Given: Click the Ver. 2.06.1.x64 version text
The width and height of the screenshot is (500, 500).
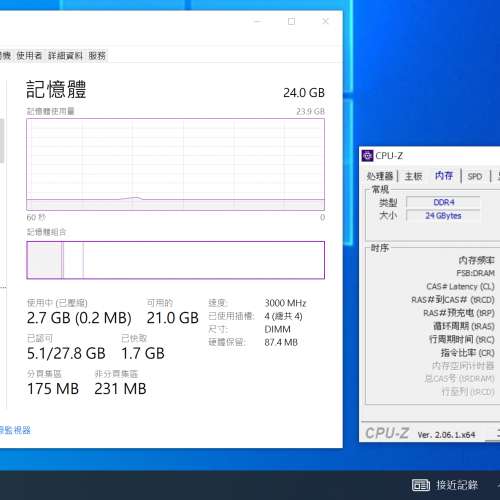Looking at the screenshot, I should tap(446, 435).
